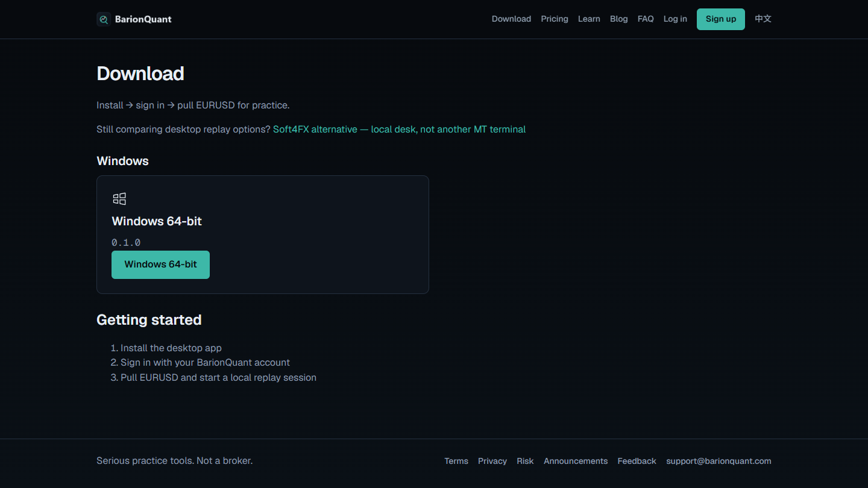Click the Sign up button
Screen dimensions: 868x488
[x=721, y=19]
